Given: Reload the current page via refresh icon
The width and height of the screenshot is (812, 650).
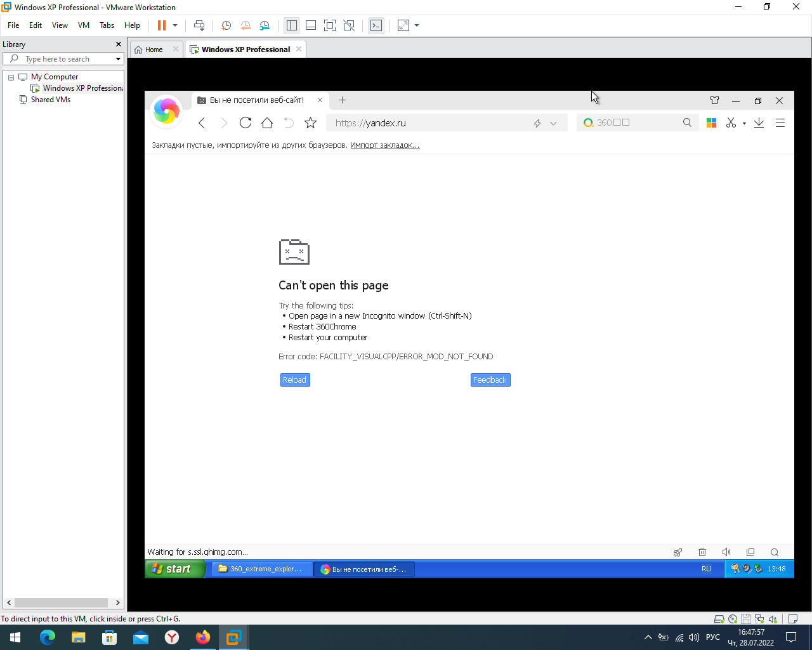Looking at the screenshot, I should pos(246,123).
